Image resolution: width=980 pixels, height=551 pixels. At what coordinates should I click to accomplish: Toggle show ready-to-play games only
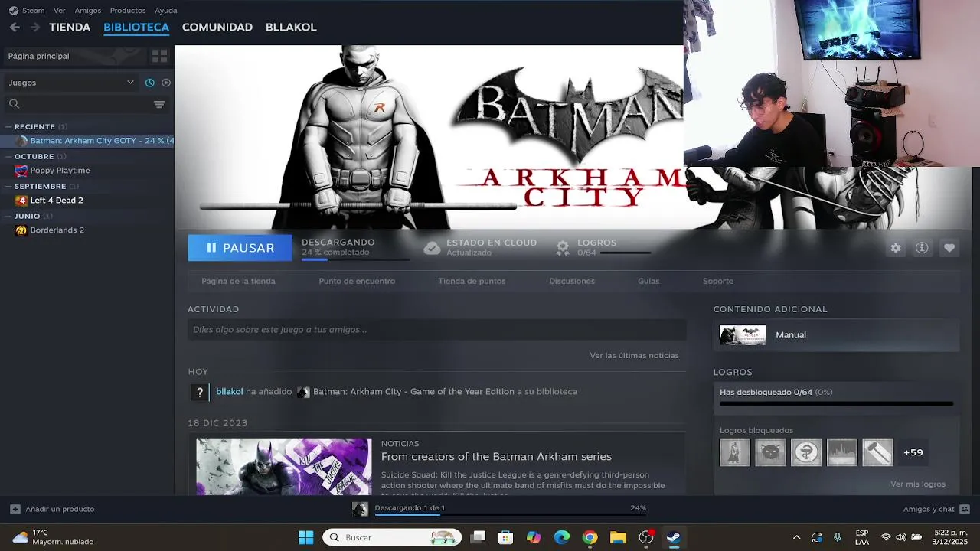tap(166, 83)
